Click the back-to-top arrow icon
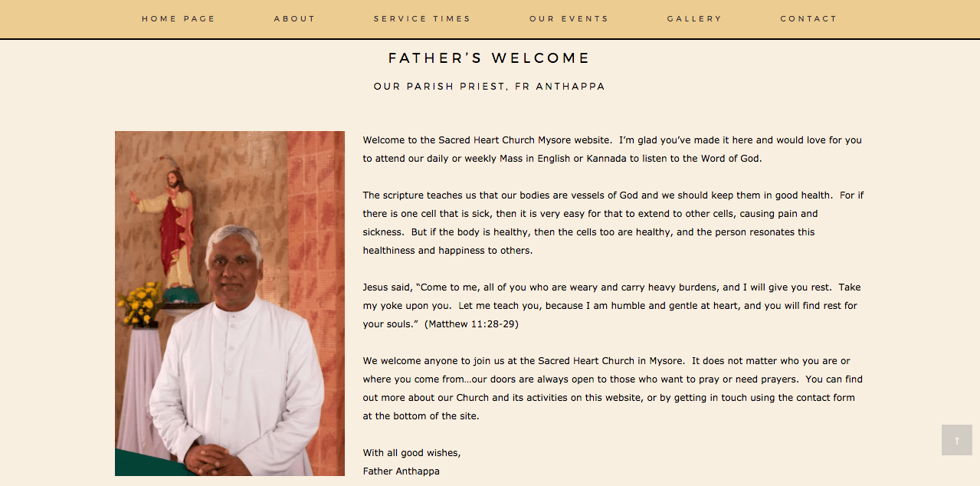This screenshot has width=980, height=486. [956, 440]
